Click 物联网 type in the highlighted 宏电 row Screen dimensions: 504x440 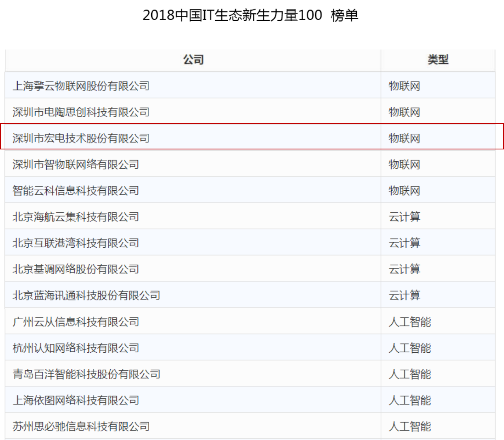[x=404, y=138]
